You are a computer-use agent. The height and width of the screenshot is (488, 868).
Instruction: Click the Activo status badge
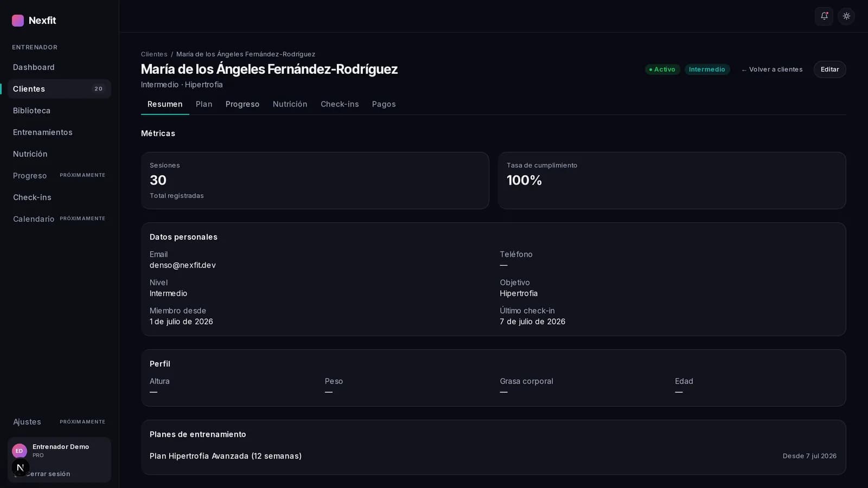(x=662, y=69)
